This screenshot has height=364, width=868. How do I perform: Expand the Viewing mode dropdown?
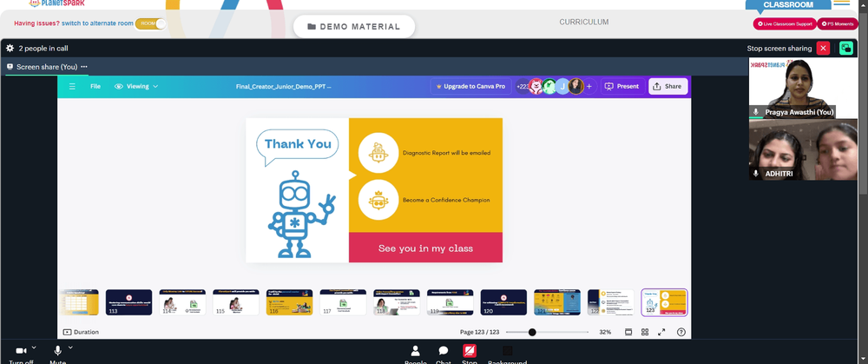(136, 86)
